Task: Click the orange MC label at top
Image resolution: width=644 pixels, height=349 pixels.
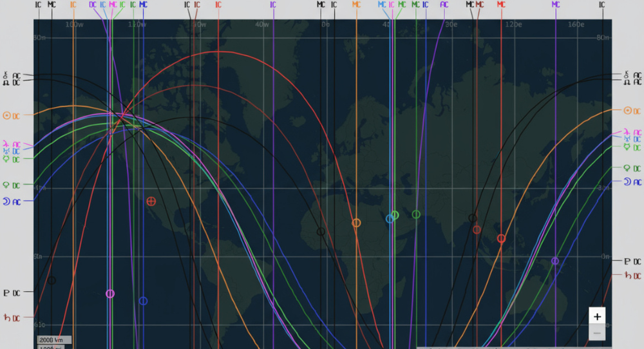Action: coord(356,5)
